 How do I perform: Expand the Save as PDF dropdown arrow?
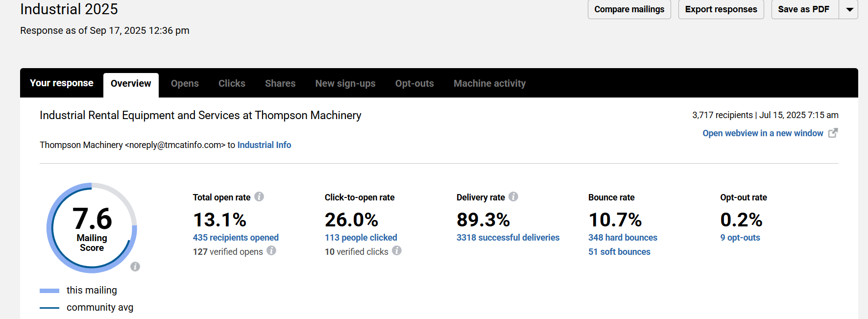(849, 9)
